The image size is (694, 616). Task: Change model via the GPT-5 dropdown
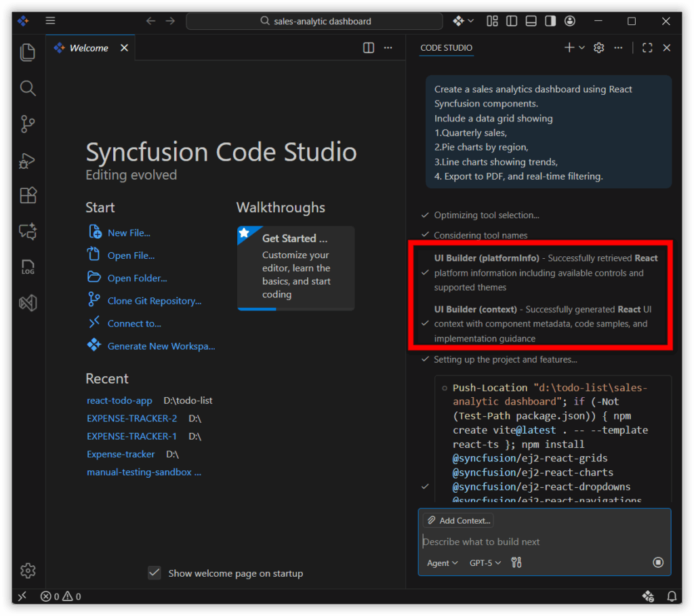(x=485, y=562)
